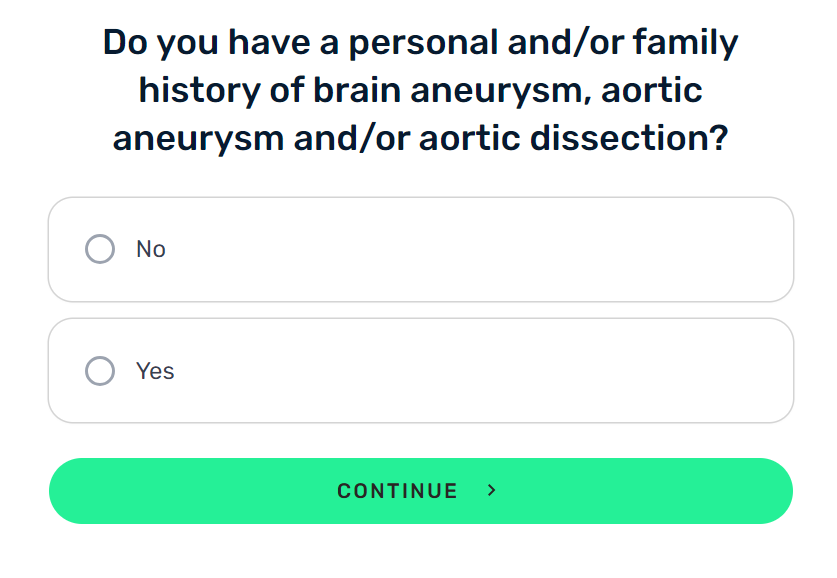Click the CONTINUE text label
This screenshot has width=837, height=578.
click(397, 491)
